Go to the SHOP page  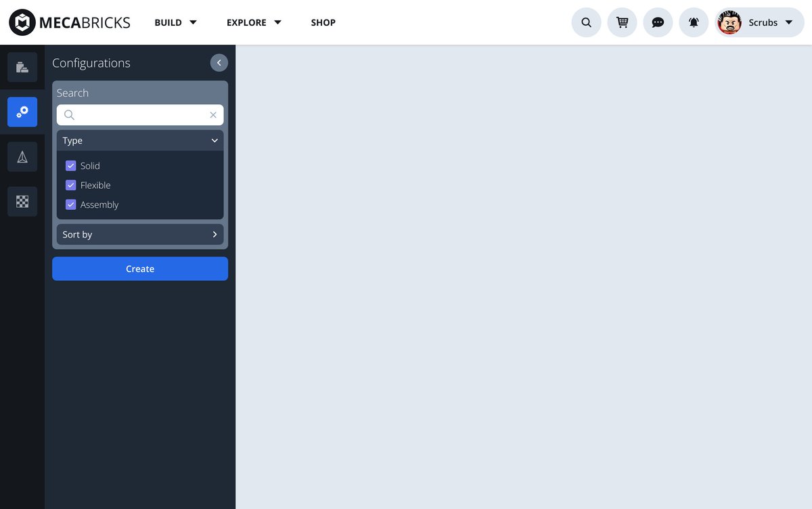point(323,22)
